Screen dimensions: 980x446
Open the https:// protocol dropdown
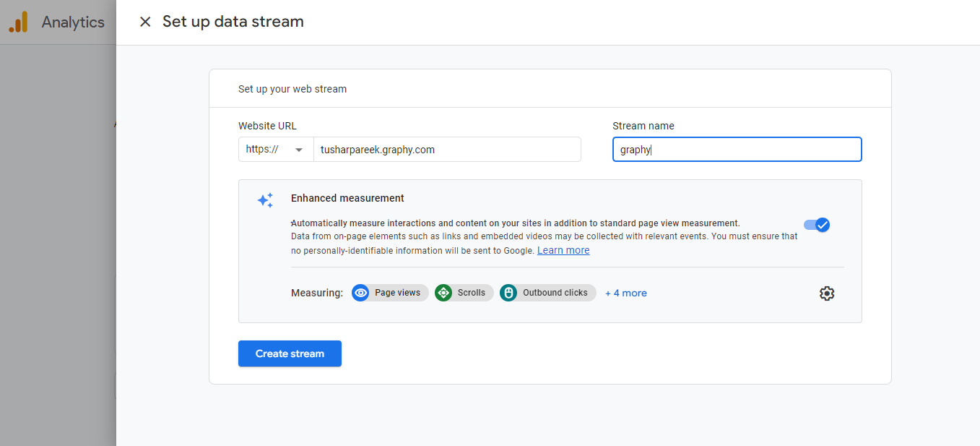275,150
